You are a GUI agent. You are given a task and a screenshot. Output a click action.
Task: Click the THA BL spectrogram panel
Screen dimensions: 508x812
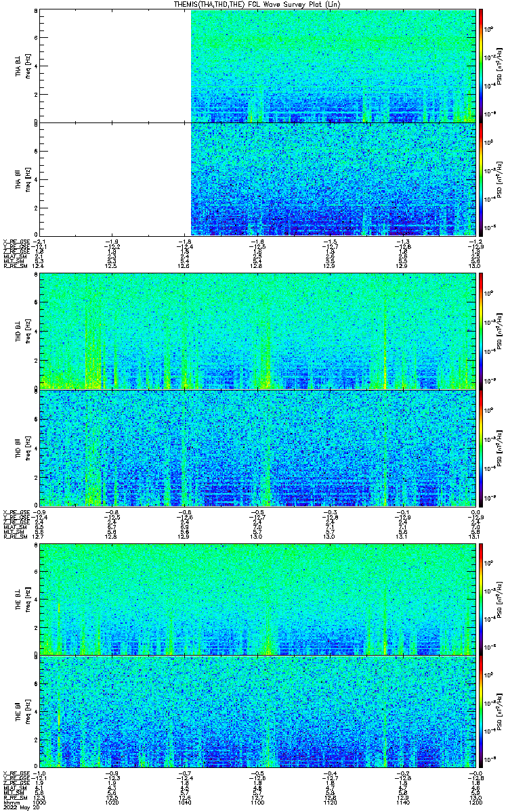257,66
